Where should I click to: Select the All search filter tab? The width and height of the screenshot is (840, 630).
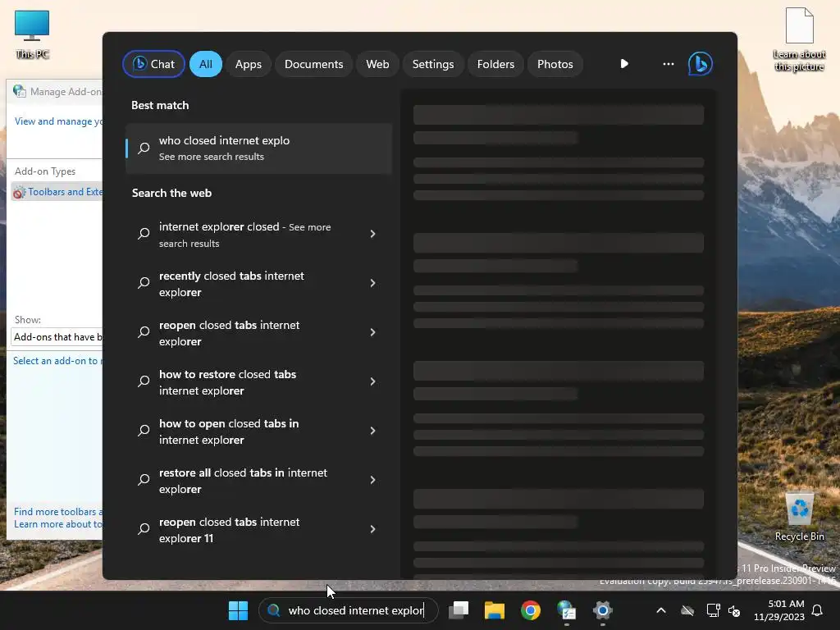tap(206, 64)
